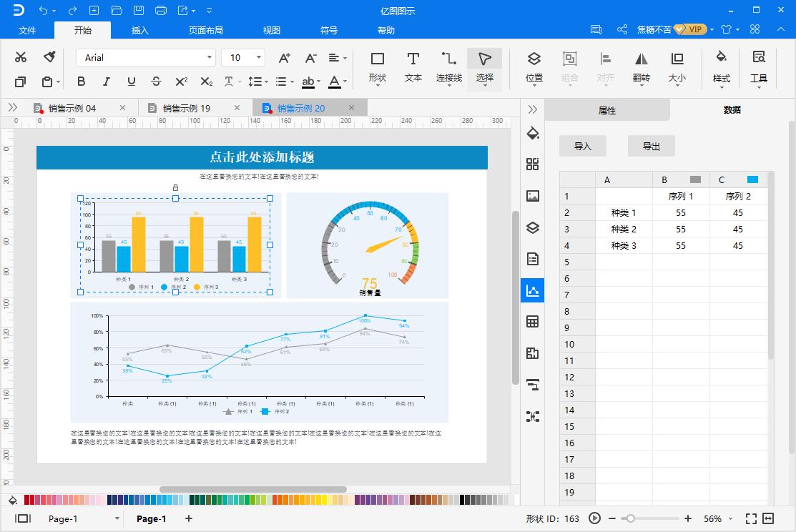The image size is (796, 532).
Task: Select the Connector line tool
Action: pyautogui.click(x=448, y=66)
